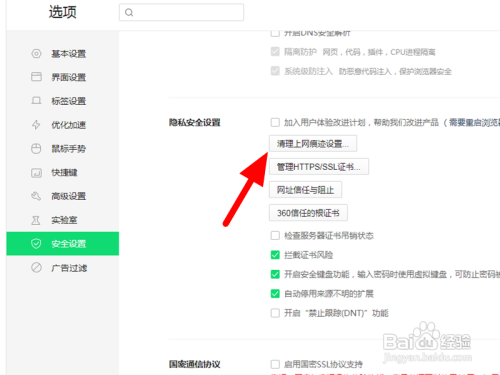
Task: Select 优化加速 in sidebar
Action: click(63, 125)
